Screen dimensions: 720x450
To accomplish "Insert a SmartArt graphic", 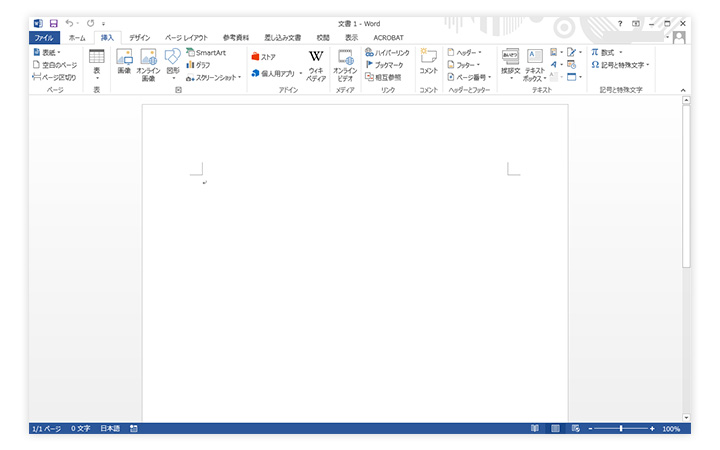I will click(206, 52).
